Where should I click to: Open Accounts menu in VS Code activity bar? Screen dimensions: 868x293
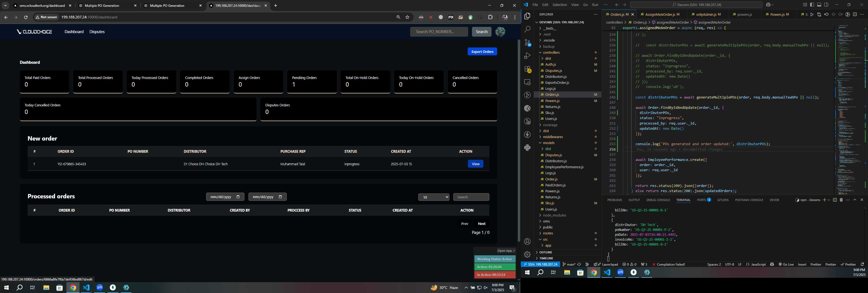(527, 241)
